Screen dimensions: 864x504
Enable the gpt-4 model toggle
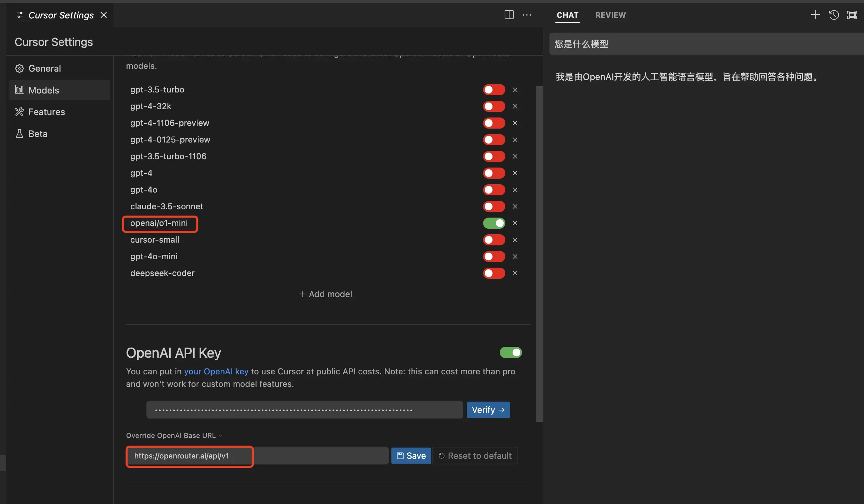coord(494,173)
